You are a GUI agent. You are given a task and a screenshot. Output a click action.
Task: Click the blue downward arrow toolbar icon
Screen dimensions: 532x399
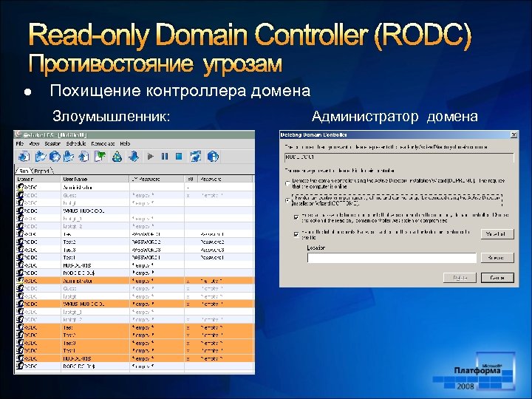134,157
